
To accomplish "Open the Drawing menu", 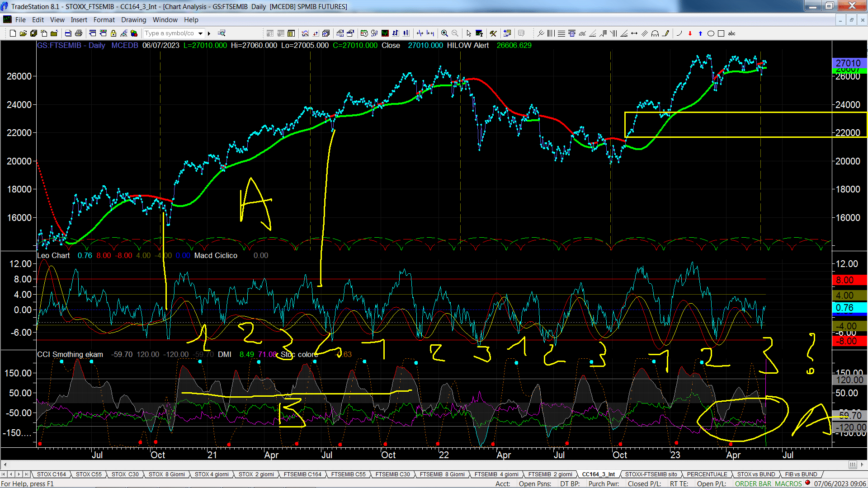I will tap(133, 20).
